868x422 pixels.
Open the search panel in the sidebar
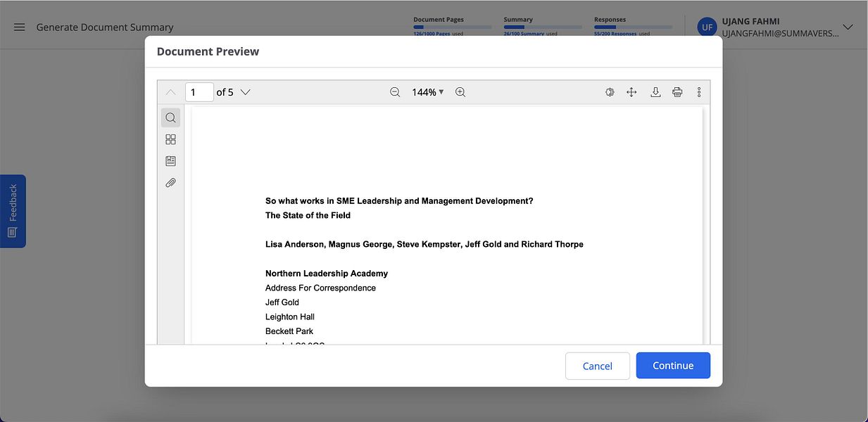point(170,117)
